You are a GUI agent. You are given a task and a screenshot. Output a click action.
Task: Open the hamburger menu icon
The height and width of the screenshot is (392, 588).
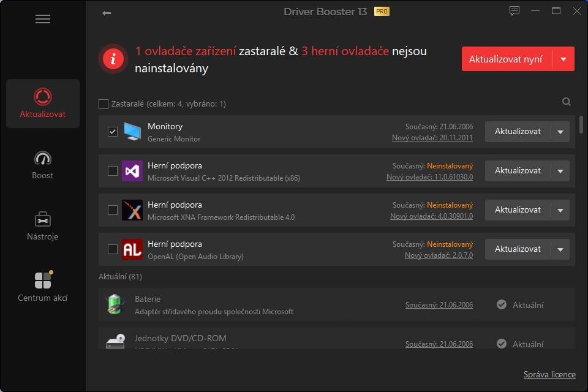point(42,19)
